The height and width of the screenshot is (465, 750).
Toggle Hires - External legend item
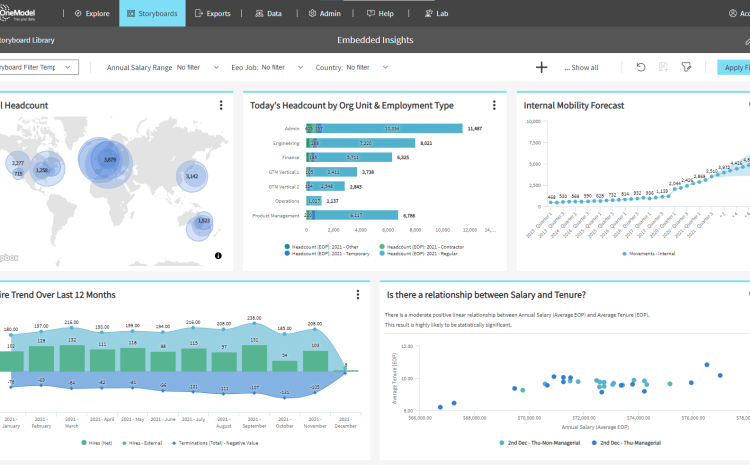(142, 443)
